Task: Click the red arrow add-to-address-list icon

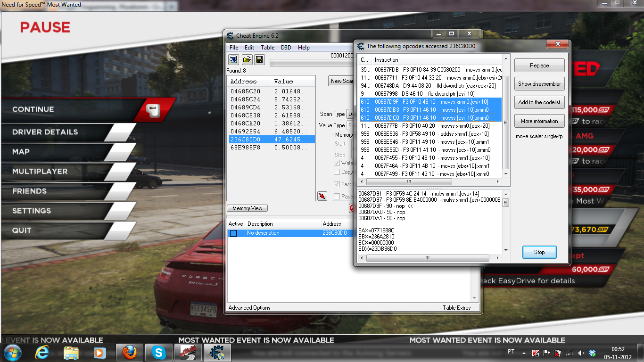Action: pos(322,196)
